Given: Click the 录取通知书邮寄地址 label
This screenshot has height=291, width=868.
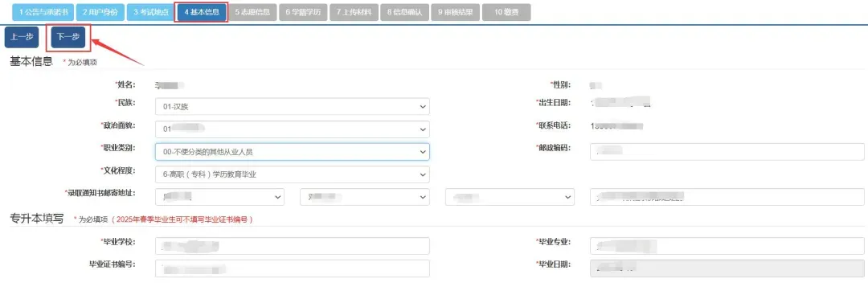Looking at the screenshot, I should (x=100, y=192).
